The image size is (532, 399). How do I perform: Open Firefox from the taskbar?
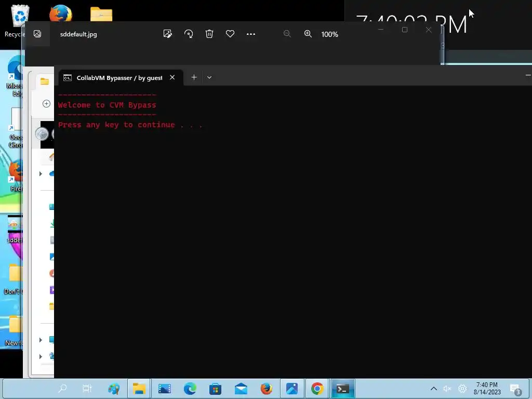click(267, 389)
